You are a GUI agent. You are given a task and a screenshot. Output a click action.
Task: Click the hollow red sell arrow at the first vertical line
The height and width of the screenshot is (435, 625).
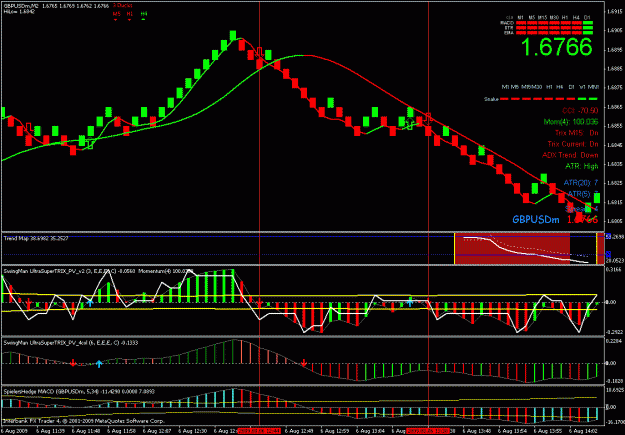[x=259, y=52]
